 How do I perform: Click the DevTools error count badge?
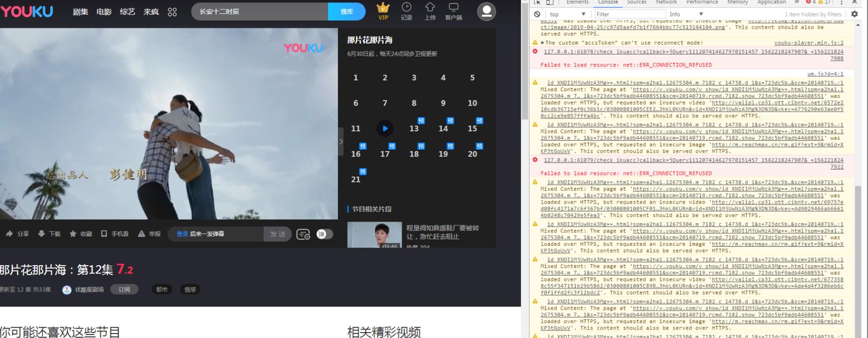[812, 2]
